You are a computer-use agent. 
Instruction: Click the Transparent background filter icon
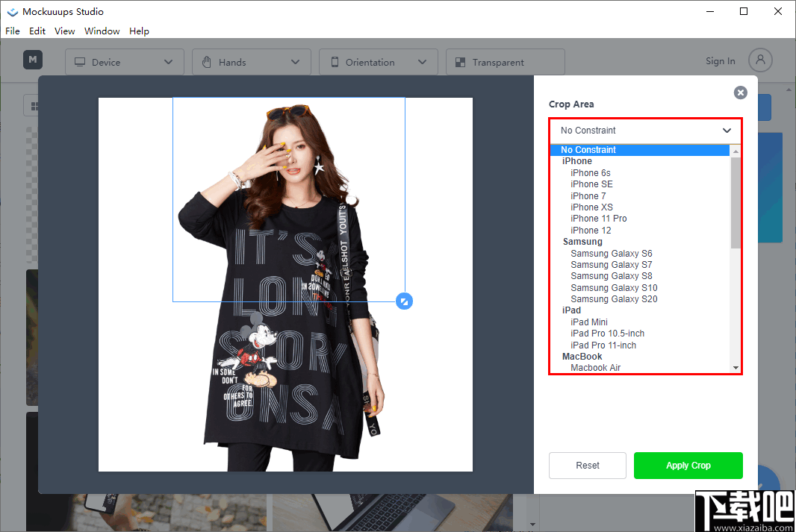[460, 61]
